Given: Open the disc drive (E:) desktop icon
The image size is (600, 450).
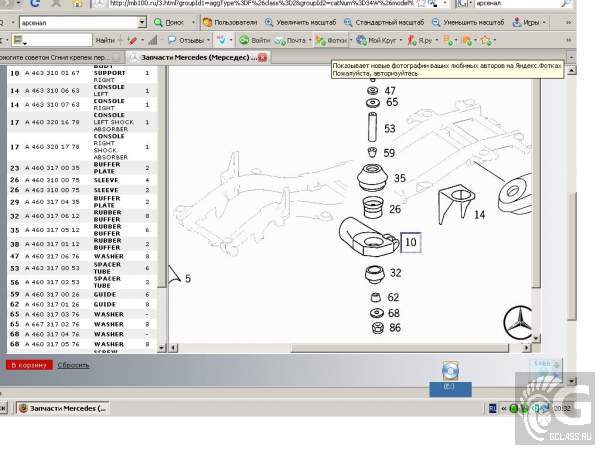Looking at the screenshot, I should point(449,373).
